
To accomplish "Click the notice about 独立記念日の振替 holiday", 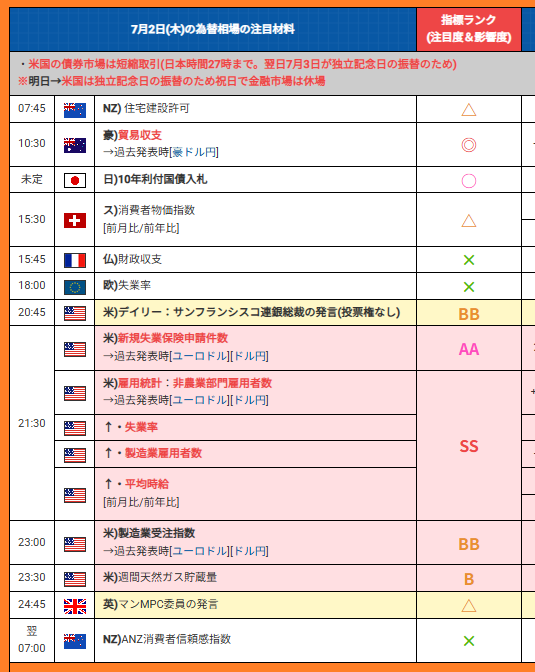I will pyautogui.click(x=171, y=81).
